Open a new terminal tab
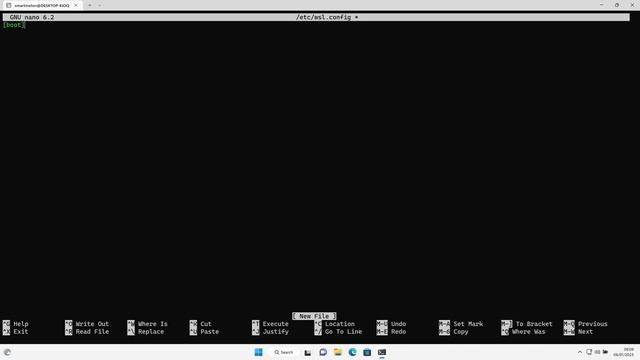640x360 pixels. click(90, 5)
